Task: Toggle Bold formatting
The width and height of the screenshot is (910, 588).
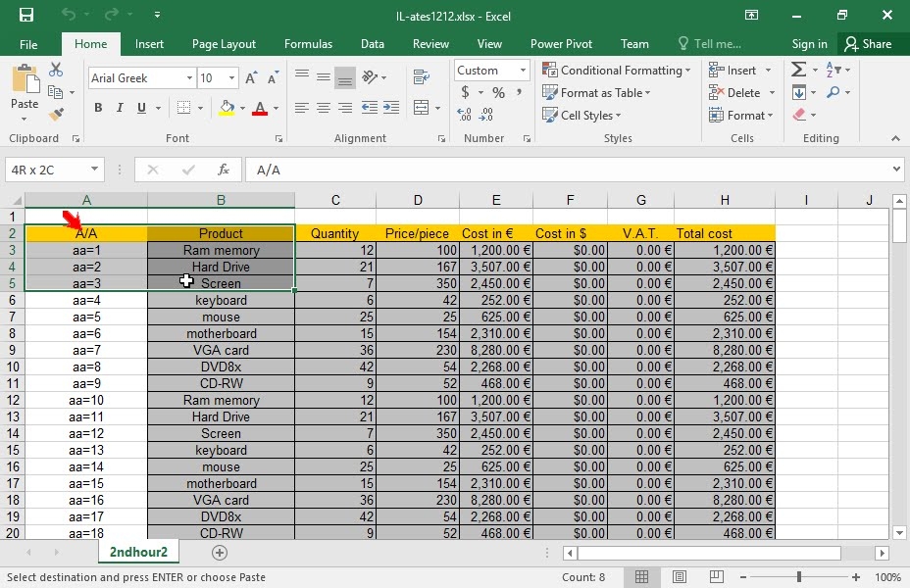Action: (98, 108)
